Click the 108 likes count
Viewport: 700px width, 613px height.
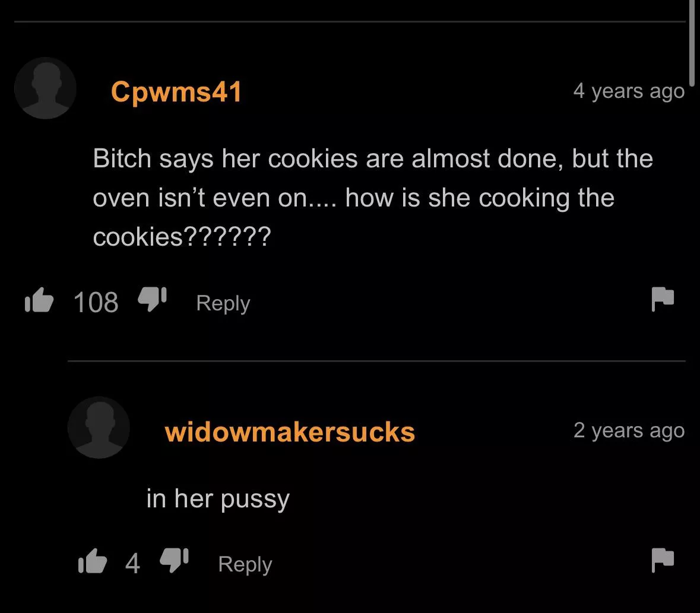[x=96, y=303]
